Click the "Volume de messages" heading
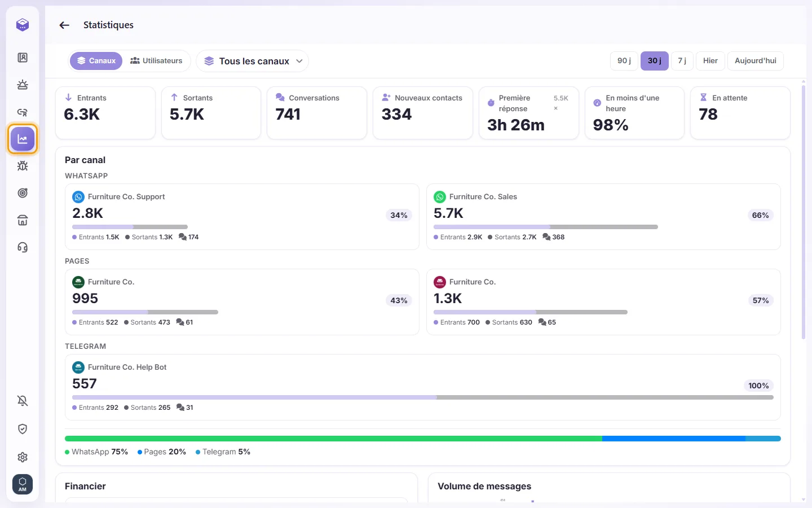This screenshot has height=508, width=812. point(484,487)
